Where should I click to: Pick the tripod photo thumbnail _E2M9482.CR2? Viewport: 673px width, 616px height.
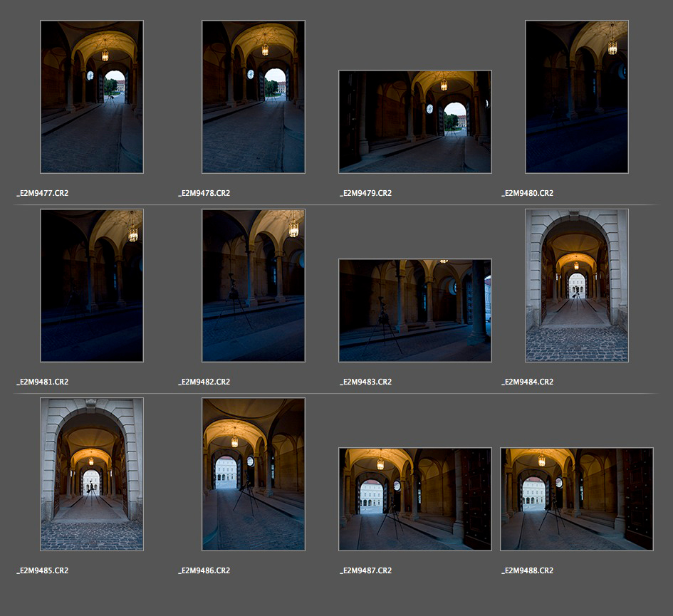click(x=254, y=286)
